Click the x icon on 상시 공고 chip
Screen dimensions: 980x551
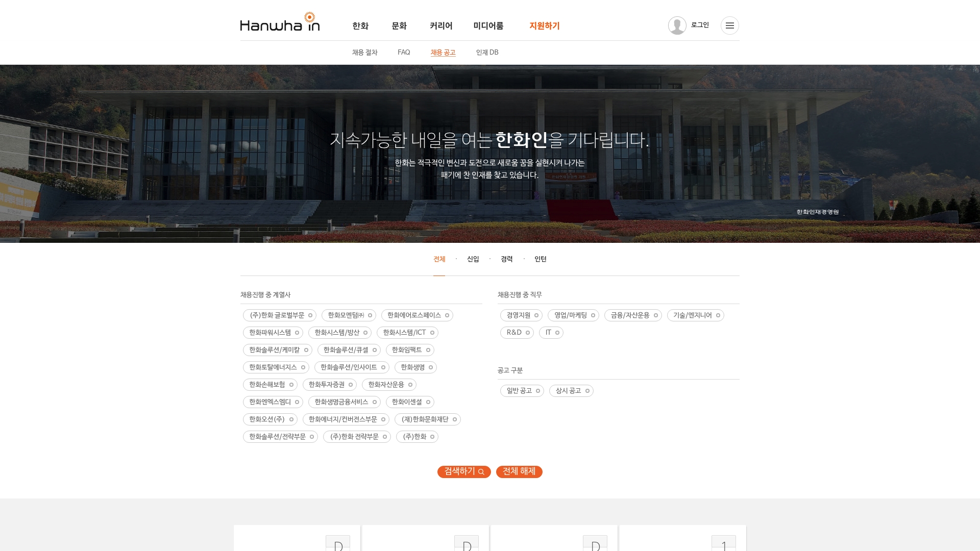[587, 391]
